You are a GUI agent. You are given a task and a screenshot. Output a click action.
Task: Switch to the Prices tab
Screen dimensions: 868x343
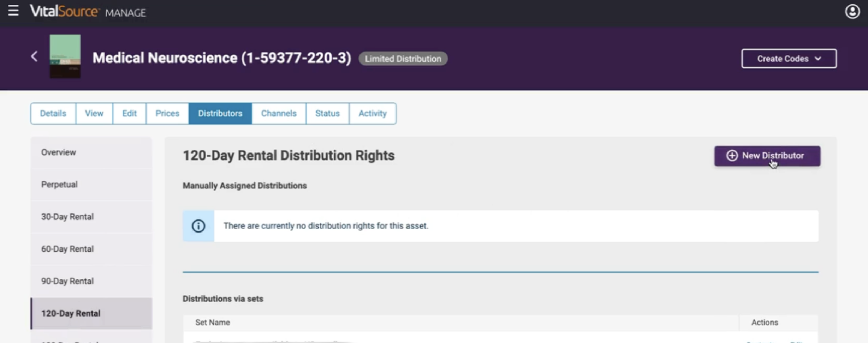click(167, 114)
